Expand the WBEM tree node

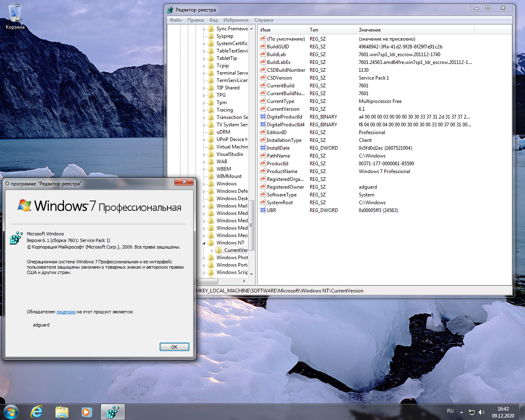(x=204, y=169)
